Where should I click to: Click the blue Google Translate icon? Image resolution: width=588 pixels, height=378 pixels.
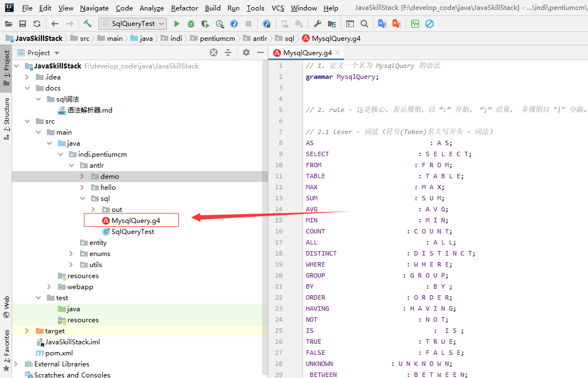[x=382, y=24]
